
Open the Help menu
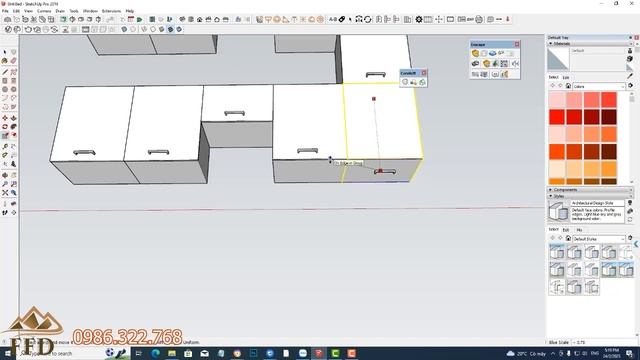[130, 11]
